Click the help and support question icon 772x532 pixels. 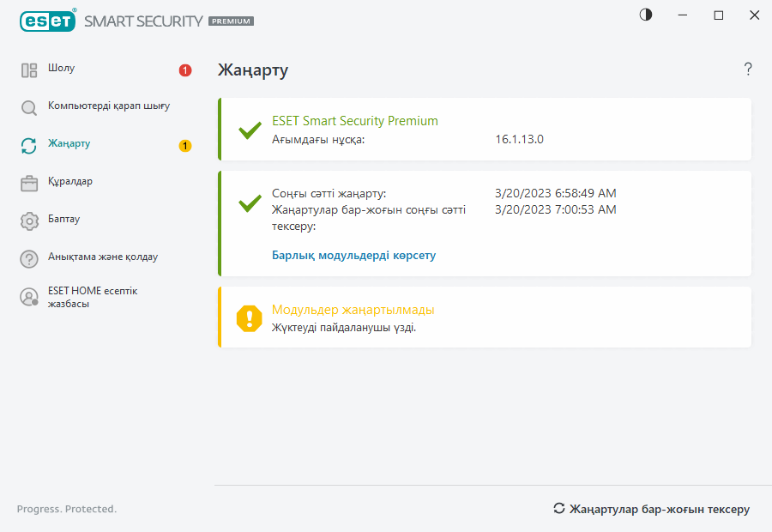click(29, 258)
